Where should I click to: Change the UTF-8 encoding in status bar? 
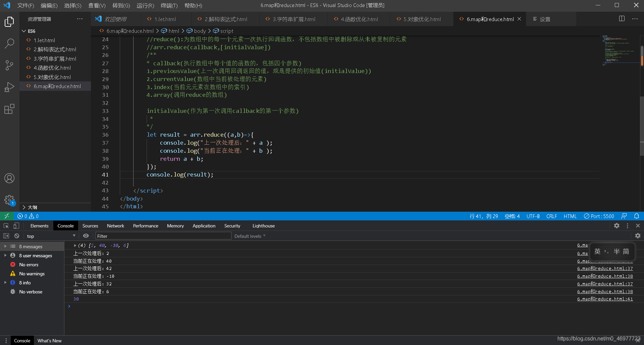pyautogui.click(x=533, y=216)
